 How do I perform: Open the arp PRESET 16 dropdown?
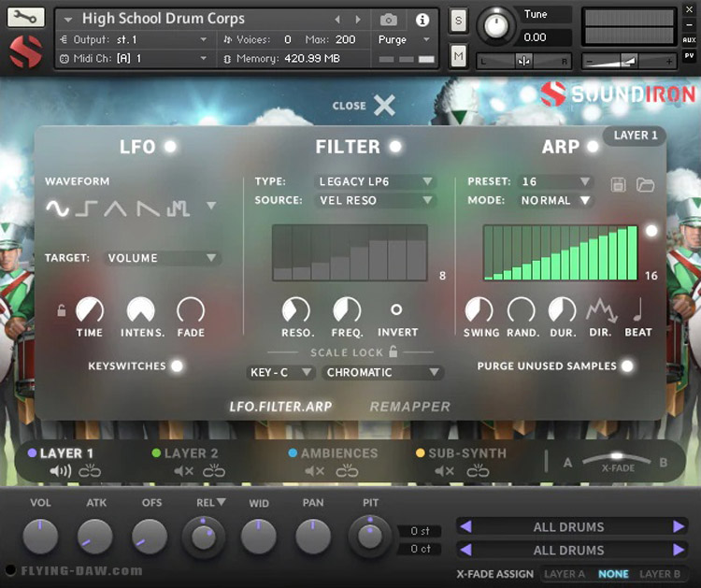[555, 181]
